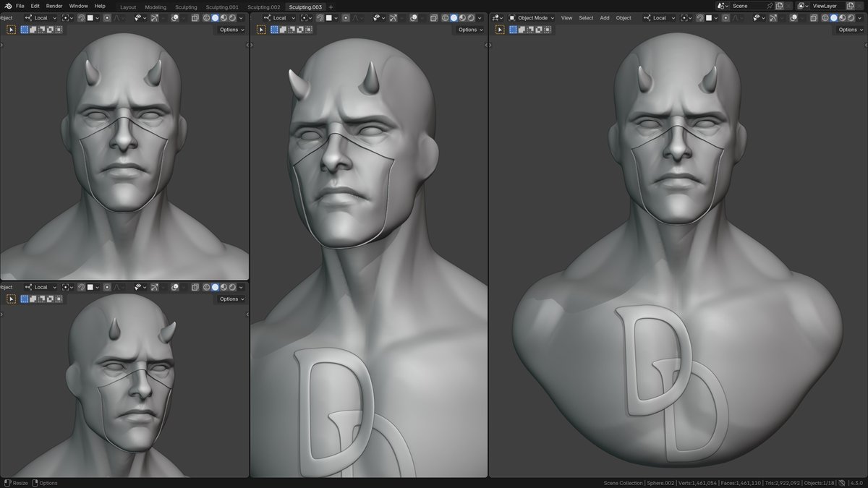This screenshot has width=868, height=488.
Task: Select rendered shading in top-left viewport
Action: [232, 18]
